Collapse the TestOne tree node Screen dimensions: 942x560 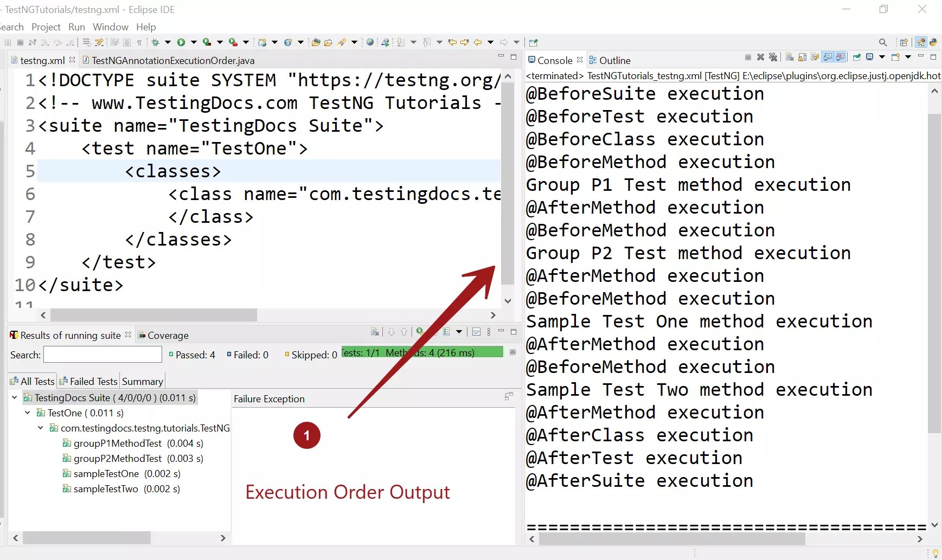[28, 413]
